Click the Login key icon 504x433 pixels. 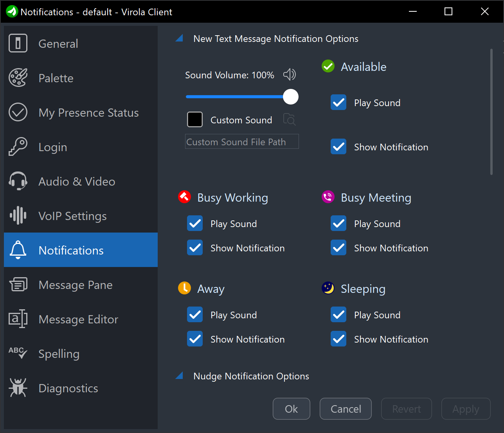pos(18,147)
